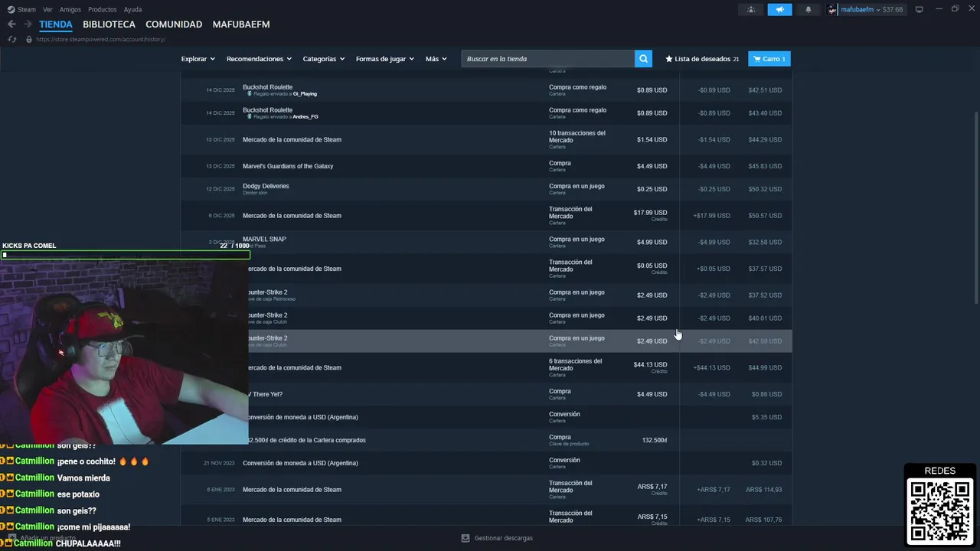The image size is (980, 551).
Task: Open the Mercado row with $17.99 credit
Action: [486, 216]
